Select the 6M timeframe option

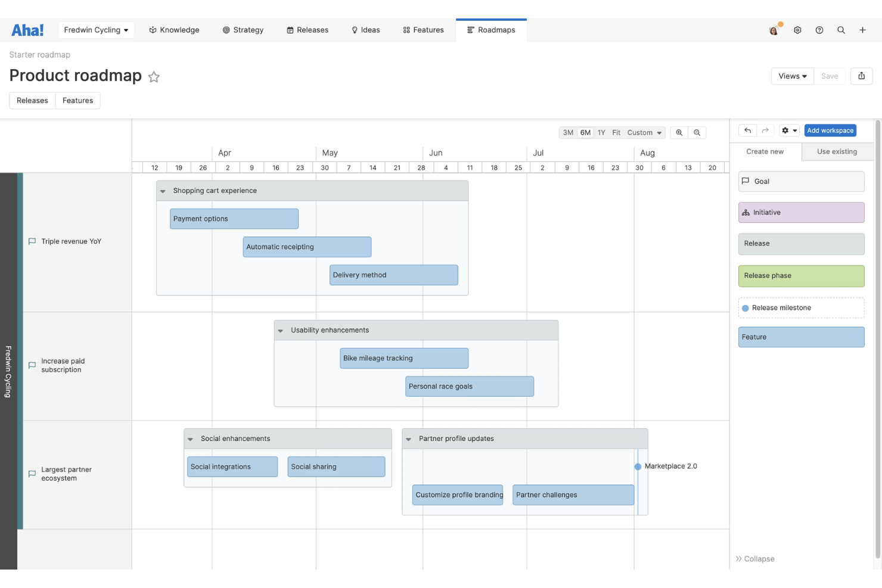(585, 133)
